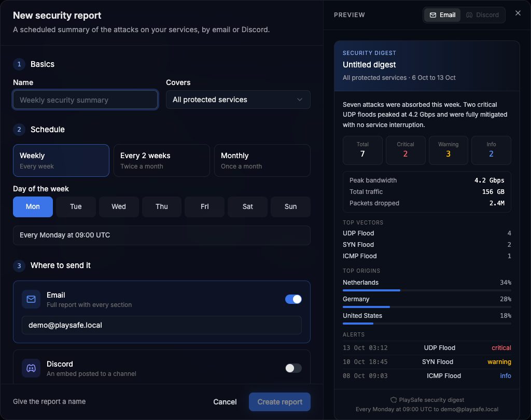The height and width of the screenshot is (420, 531).
Task: Choose Sun as day of the week
Action: tap(290, 207)
